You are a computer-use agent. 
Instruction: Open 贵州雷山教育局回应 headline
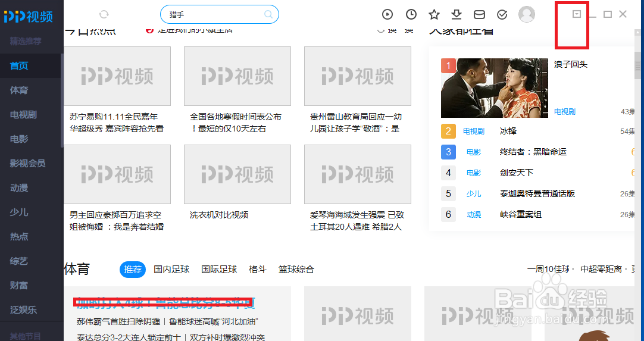point(356,123)
